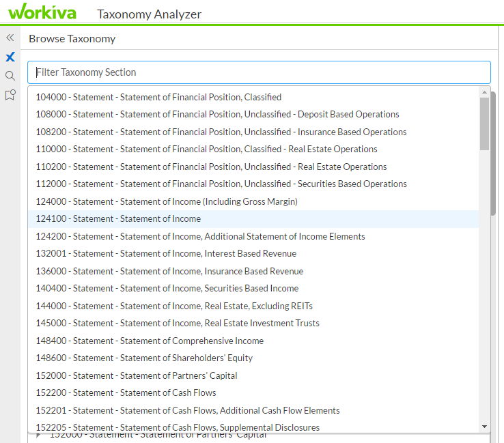Image resolution: width=504 pixels, height=443 pixels.
Task: Click the dropdown list scrollbar thumb
Action: pos(484,124)
